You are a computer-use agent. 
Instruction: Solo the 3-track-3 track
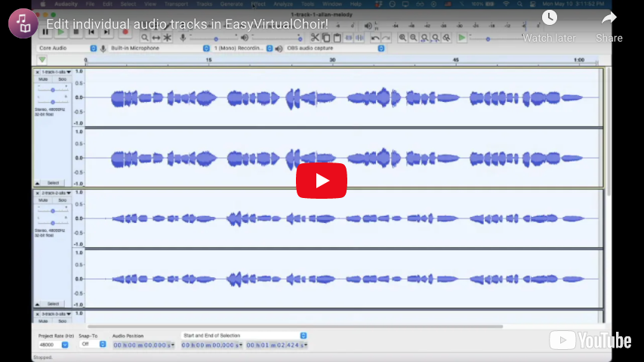(x=62, y=321)
